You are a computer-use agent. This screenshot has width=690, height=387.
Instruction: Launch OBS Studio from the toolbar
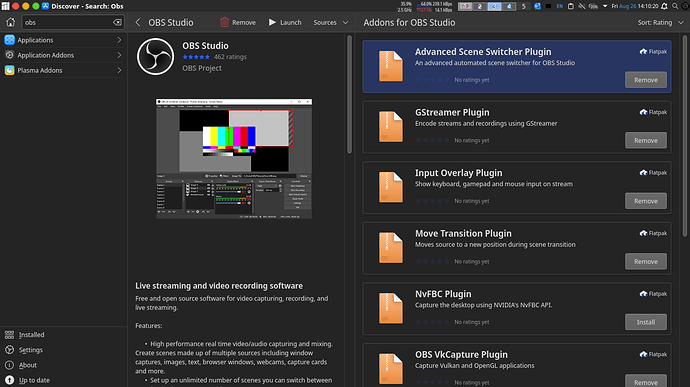point(285,22)
